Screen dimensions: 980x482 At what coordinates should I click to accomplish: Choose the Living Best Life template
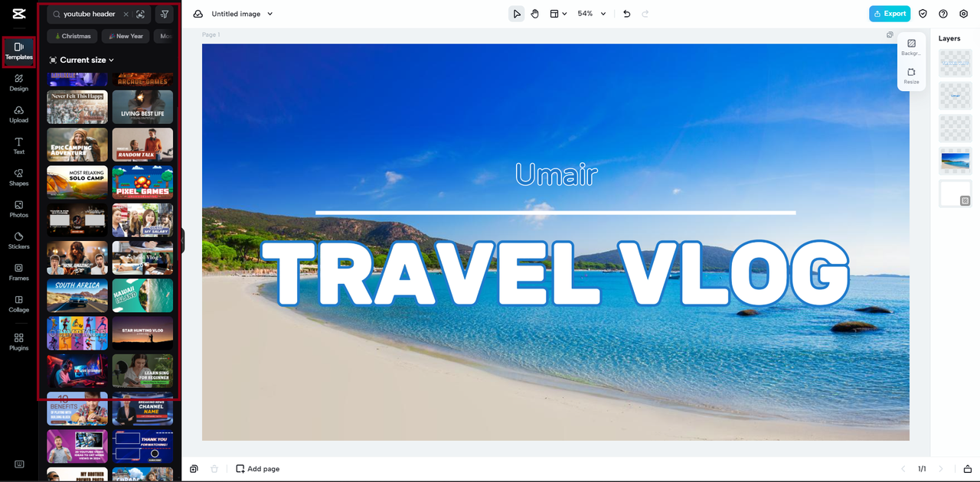coord(142,107)
